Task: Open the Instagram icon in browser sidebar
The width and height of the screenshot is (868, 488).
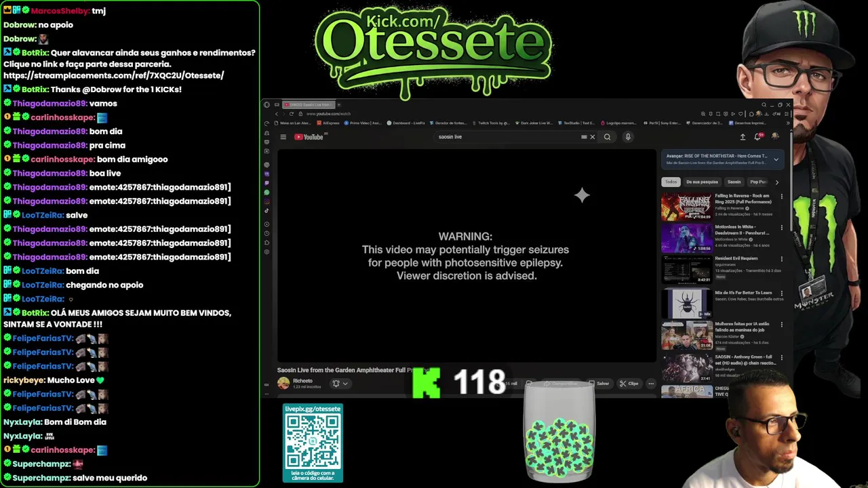Action: (x=267, y=201)
